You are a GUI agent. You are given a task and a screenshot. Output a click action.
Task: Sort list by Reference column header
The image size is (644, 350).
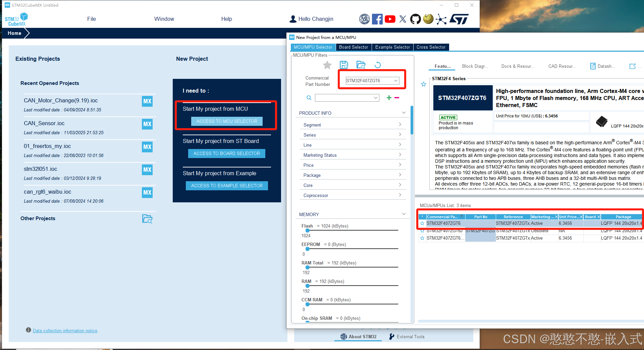click(x=513, y=217)
